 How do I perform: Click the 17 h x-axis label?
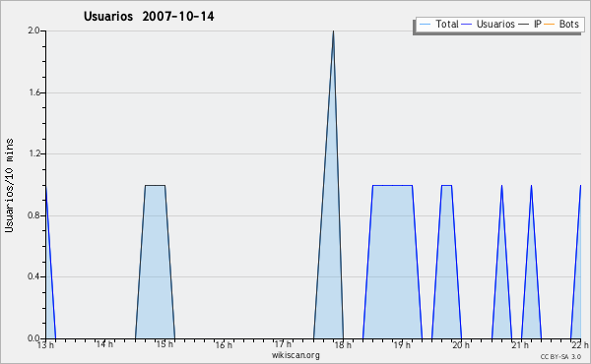(283, 344)
